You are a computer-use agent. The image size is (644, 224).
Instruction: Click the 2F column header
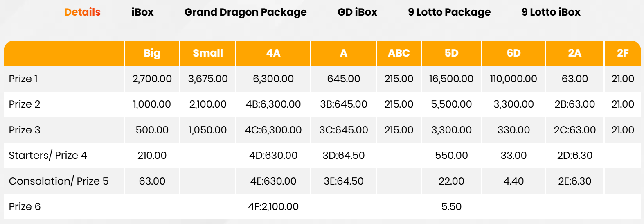(622, 53)
